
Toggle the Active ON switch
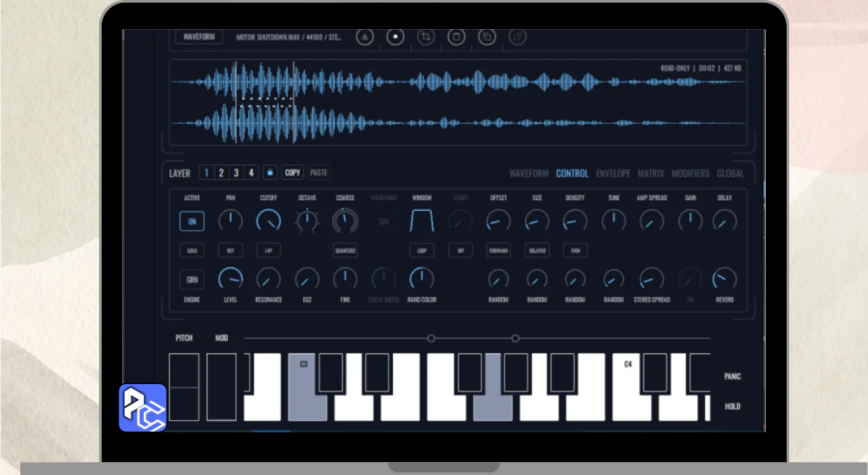192,221
